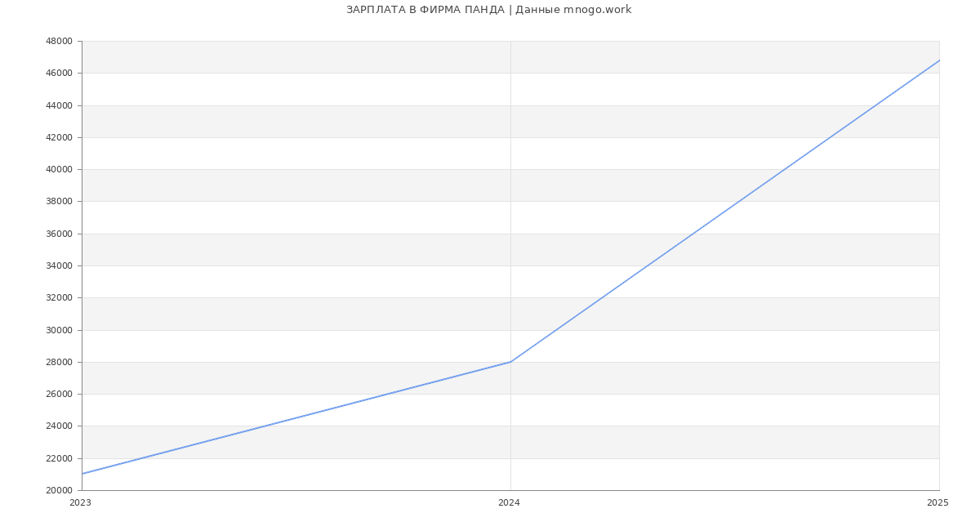Click the 48000 y-axis label
Image resolution: width=980 pixels, height=531 pixels.
coord(59,41)
